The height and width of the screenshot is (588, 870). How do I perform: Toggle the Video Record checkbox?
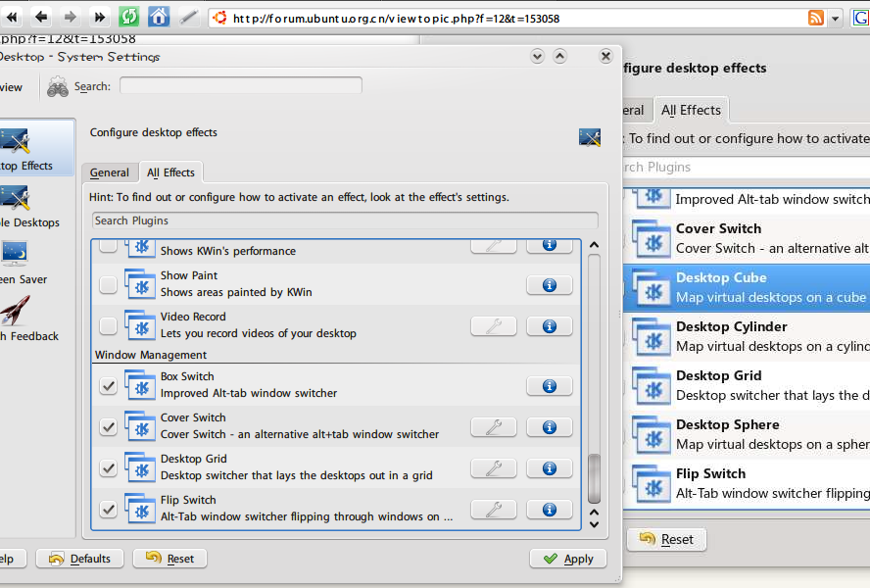click(x=108, y=326)
